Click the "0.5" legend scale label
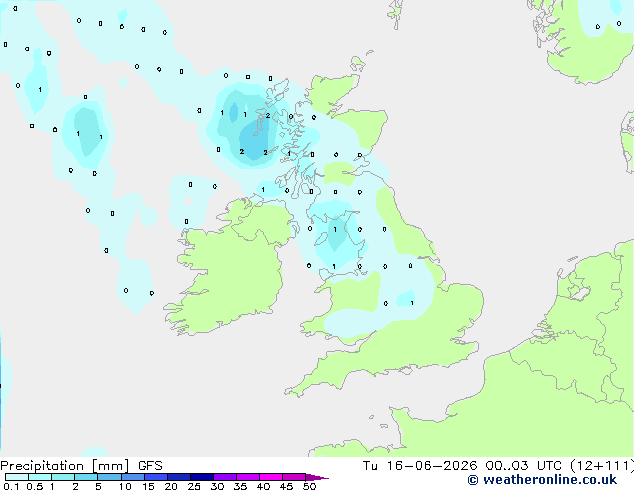The height and width of the screenshot is (490, 634). tap(35, 486)
